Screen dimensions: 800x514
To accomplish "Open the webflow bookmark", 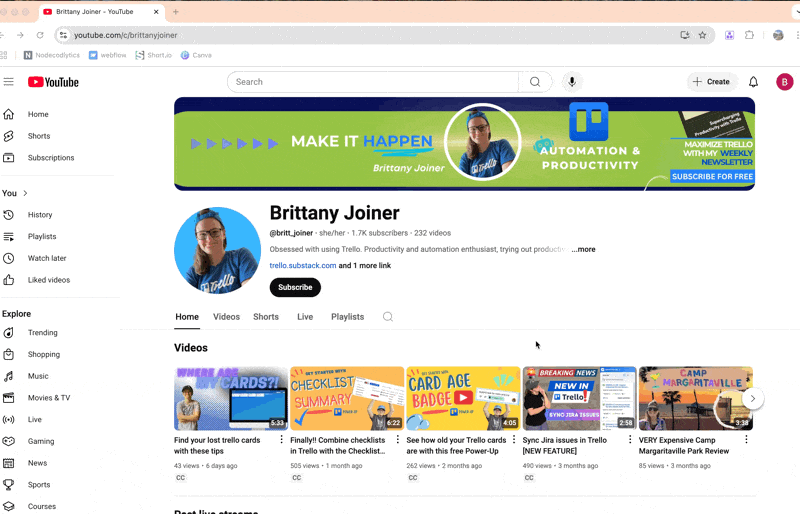I will click(x=108, y=55).
